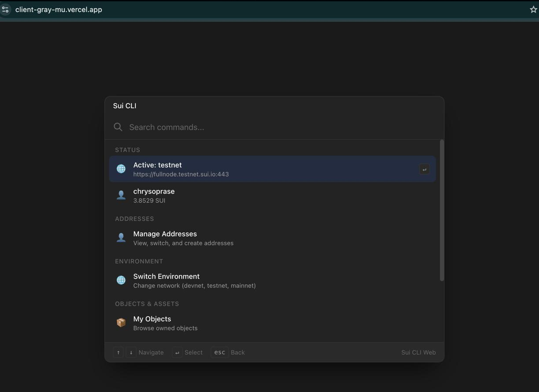Click the globe icon beside Active: testnet

(121, 168)
